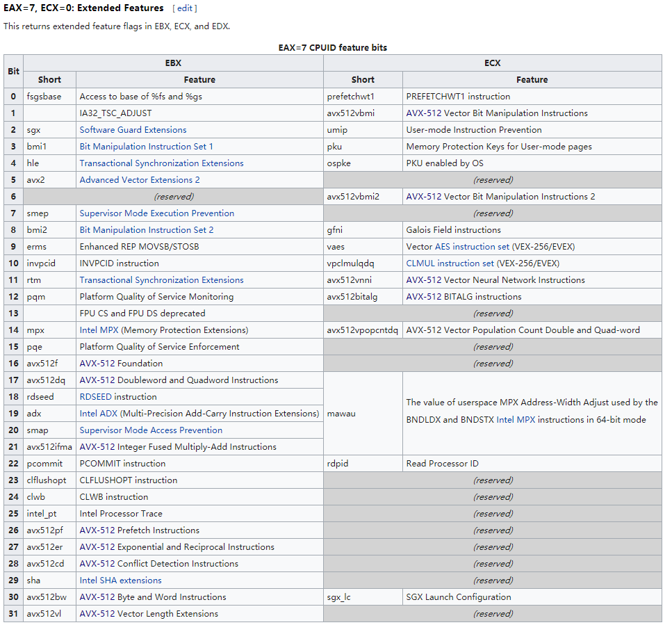Open the Intel MPX link in mpx row
Screen dimensions: 672x625
coord(99,330)
